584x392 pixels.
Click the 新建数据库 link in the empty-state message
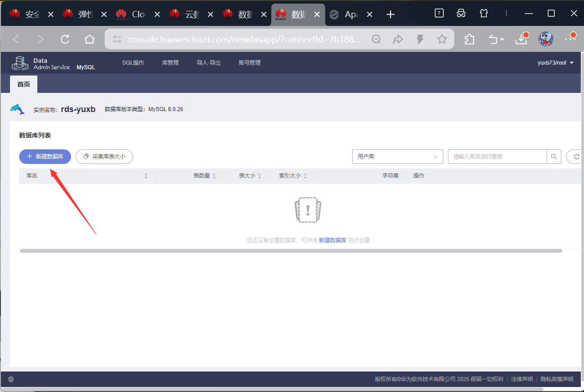tap(333, 240)
